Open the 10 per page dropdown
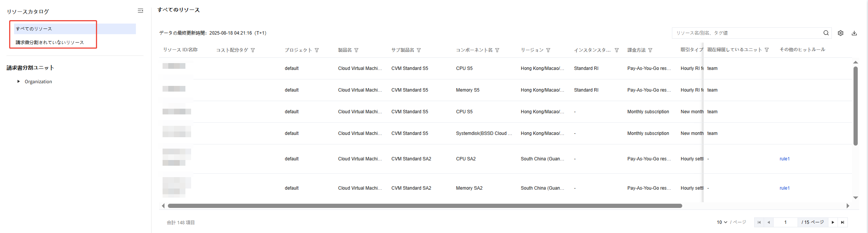The height and width of the screenshot is (233, 868). 722,222
